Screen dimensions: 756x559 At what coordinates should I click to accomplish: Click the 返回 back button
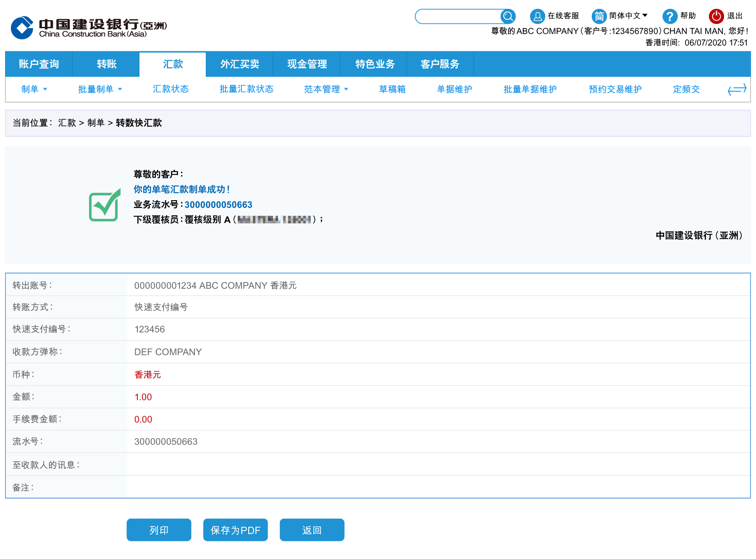312,530
